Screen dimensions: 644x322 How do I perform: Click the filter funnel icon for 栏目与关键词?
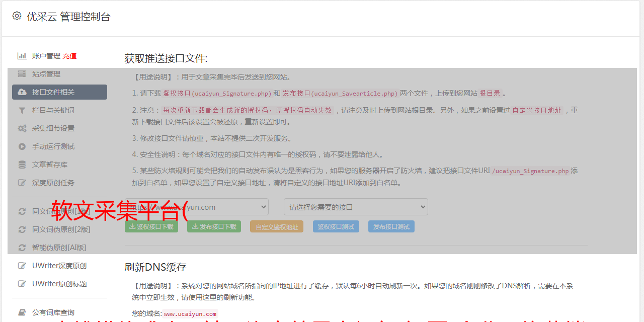[22, 110]
